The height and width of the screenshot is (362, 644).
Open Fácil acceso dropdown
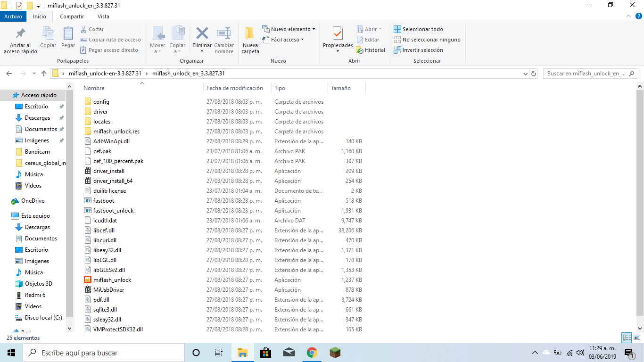283,40
